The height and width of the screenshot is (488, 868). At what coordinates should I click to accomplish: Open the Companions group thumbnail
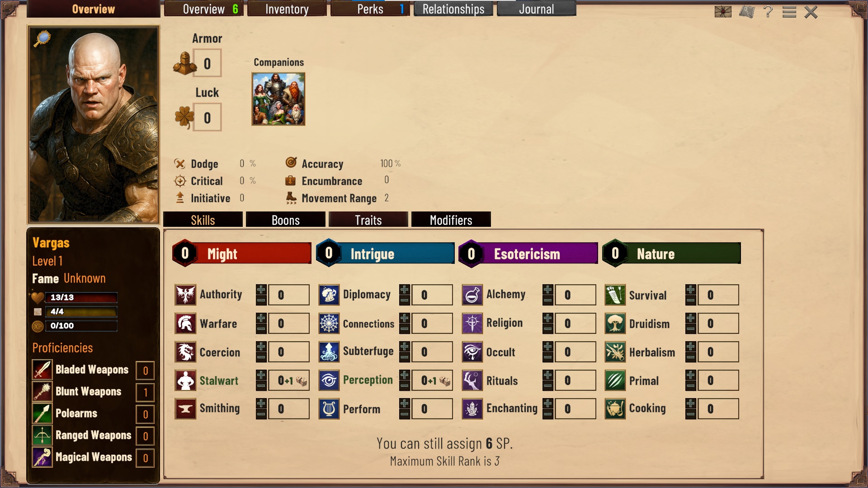pyautogui.click(x=278, y=99)
